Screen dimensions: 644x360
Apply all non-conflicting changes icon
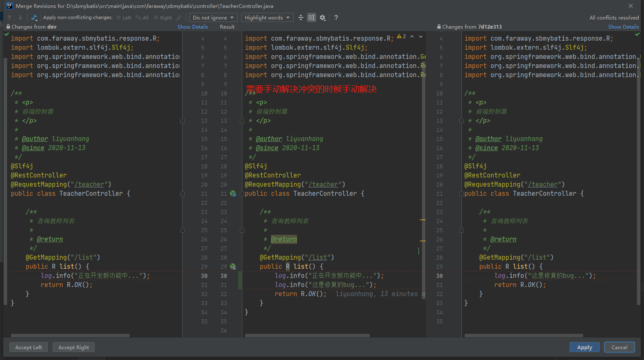click(34, 17)
